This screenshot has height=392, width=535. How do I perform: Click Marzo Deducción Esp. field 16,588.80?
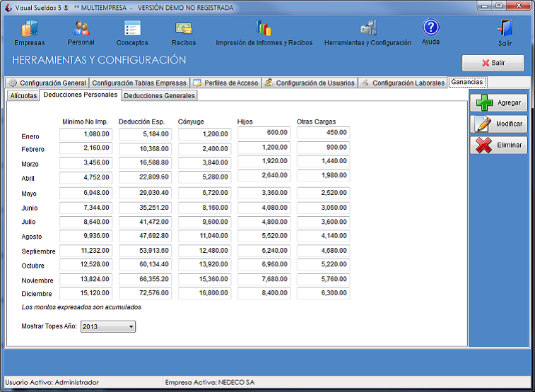[x=145, y=162]
